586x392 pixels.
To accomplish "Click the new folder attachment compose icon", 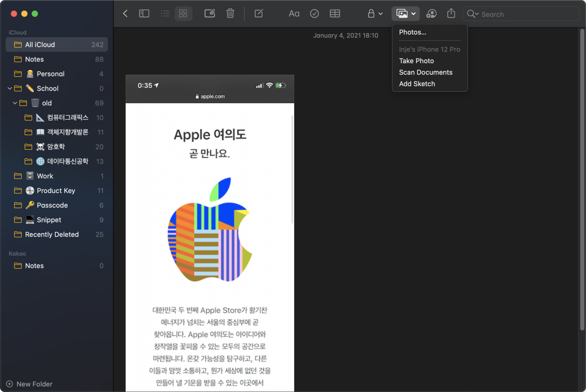I will click(210, 14).
